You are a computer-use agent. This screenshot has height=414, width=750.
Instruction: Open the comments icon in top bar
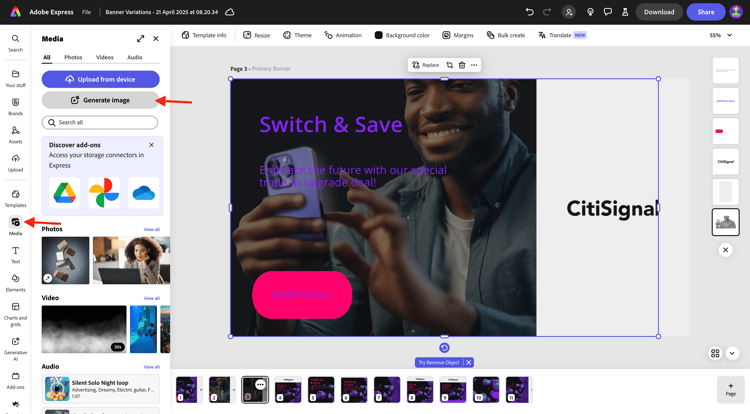[x=607, y=12]
